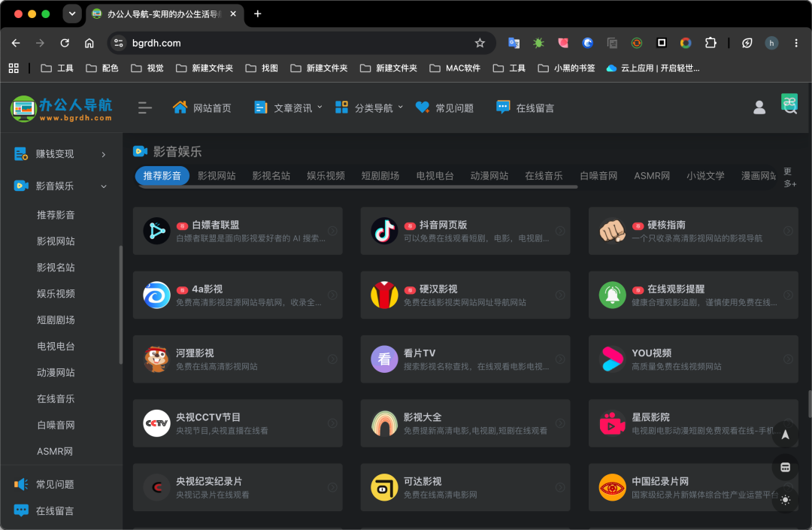Viewport: 812px width, 530px height.
Task: Open 常见问题 in the top navigation
Action: click(444, 108)
